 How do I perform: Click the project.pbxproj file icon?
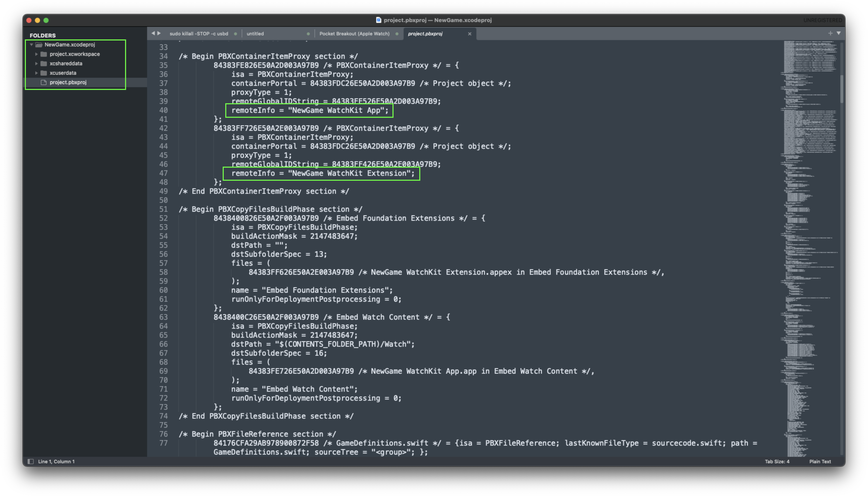pos(44,82)
